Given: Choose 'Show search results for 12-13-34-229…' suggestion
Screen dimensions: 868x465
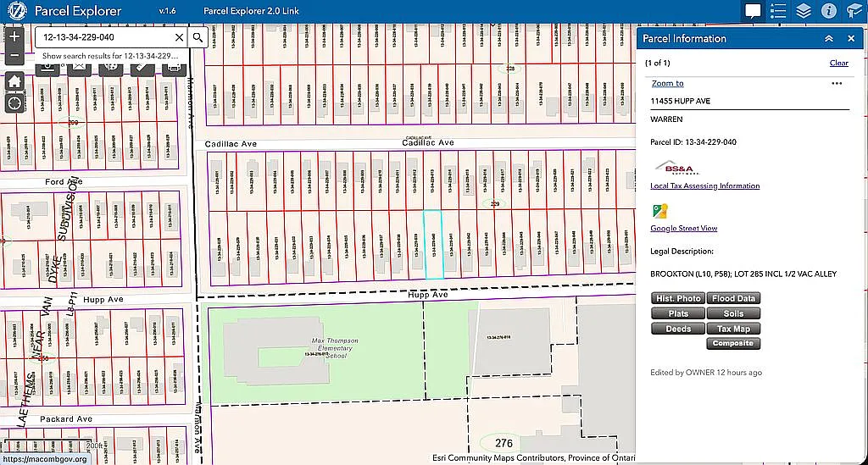Looking at the screenshot, I should [x=110, y=56].
